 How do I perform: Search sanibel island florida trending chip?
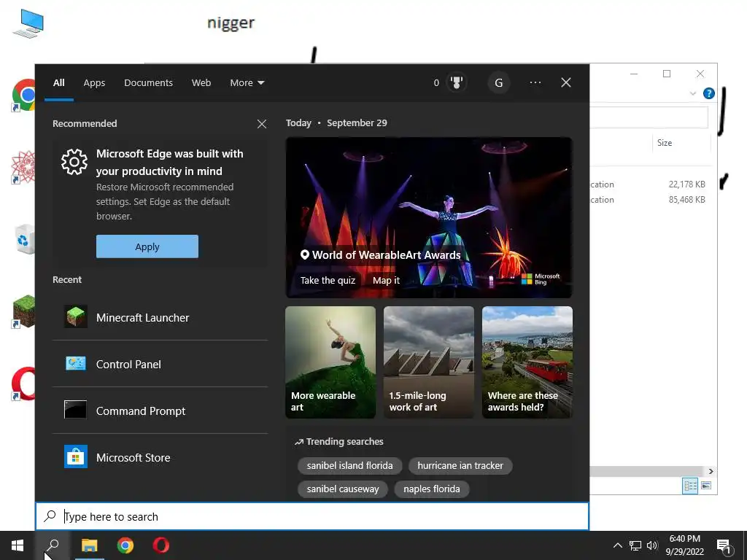349,465
